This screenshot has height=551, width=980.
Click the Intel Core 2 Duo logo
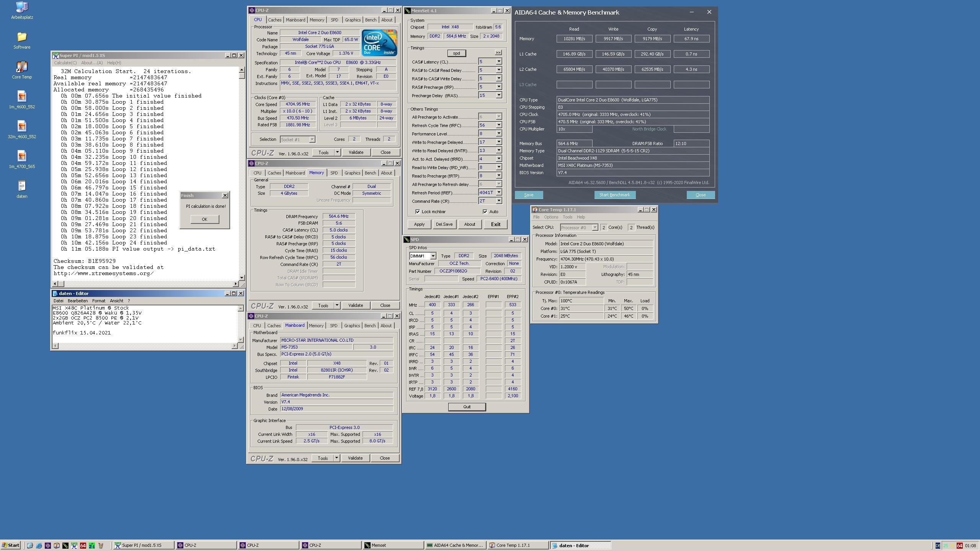click(379, 42)
